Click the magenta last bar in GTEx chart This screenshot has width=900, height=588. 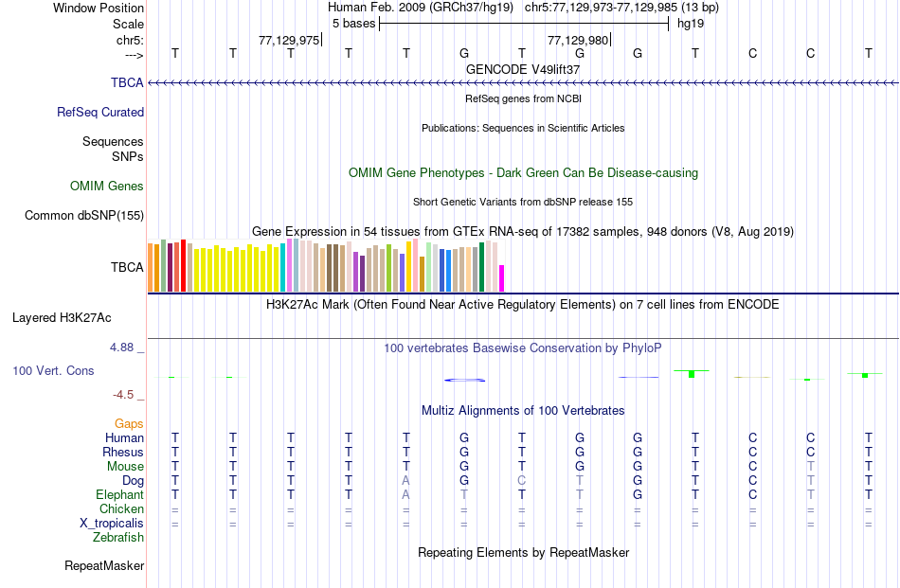502,278
